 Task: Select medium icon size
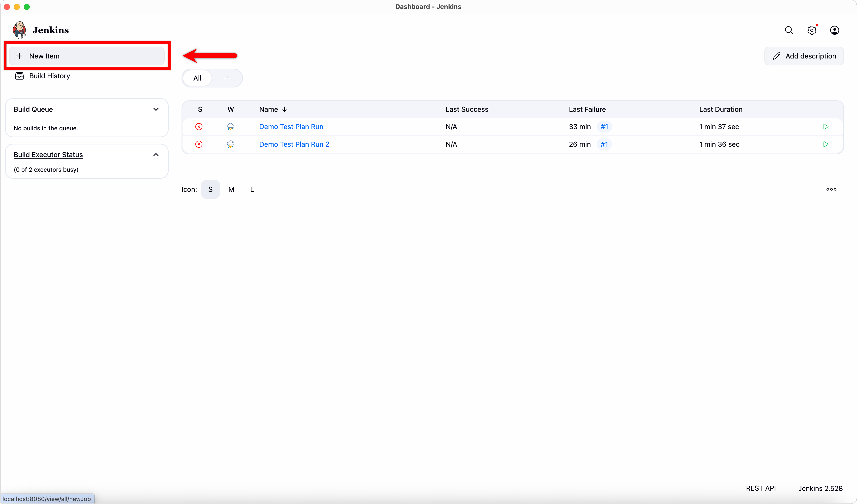point(232,189)
